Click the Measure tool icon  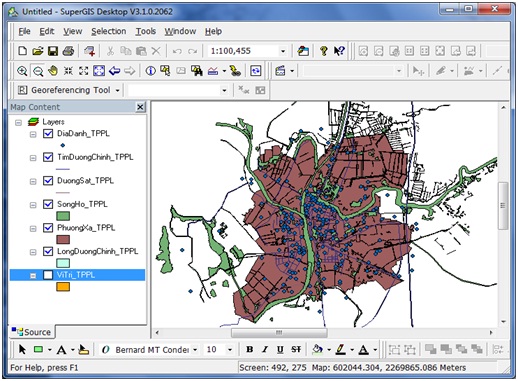(x=213, y=71)
